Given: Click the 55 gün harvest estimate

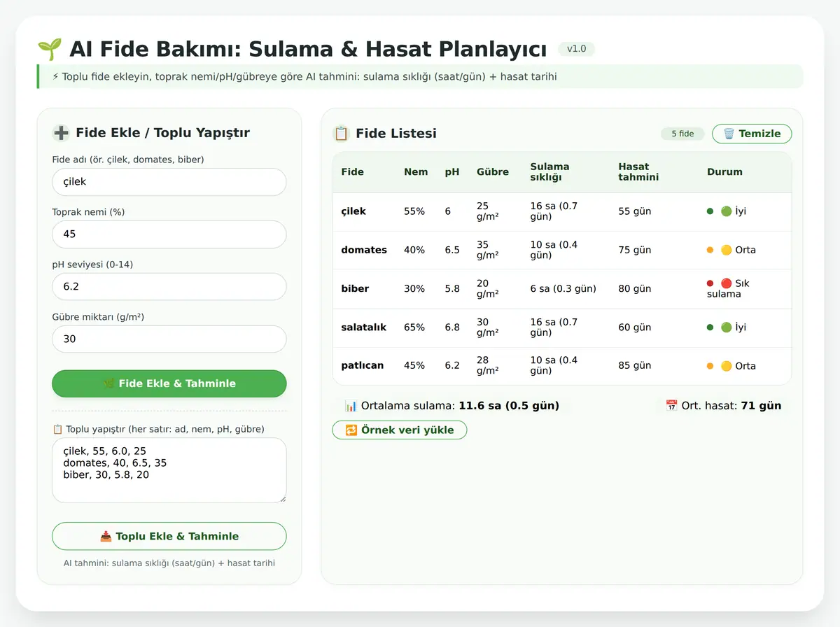Looking at the screenshot, I should [635, 211].
